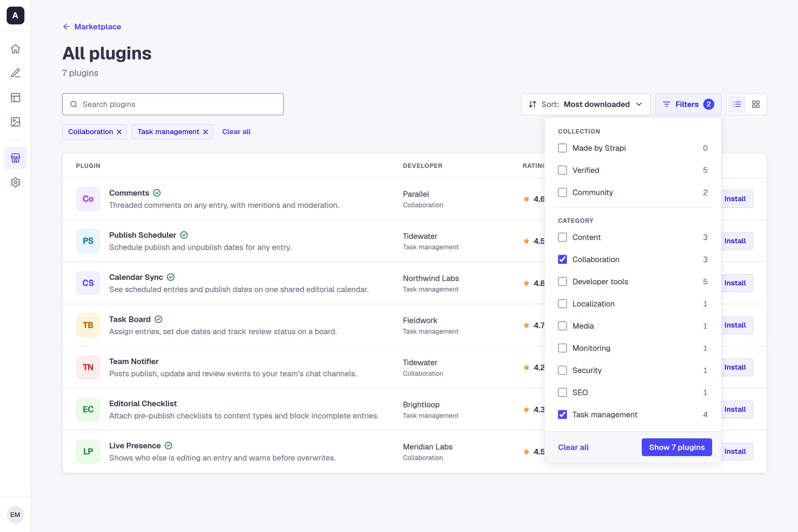Check the Made by Strapi checkbox
Image resolution: width=798 pixels, height=532 pixels.
(x=562, y=148)
